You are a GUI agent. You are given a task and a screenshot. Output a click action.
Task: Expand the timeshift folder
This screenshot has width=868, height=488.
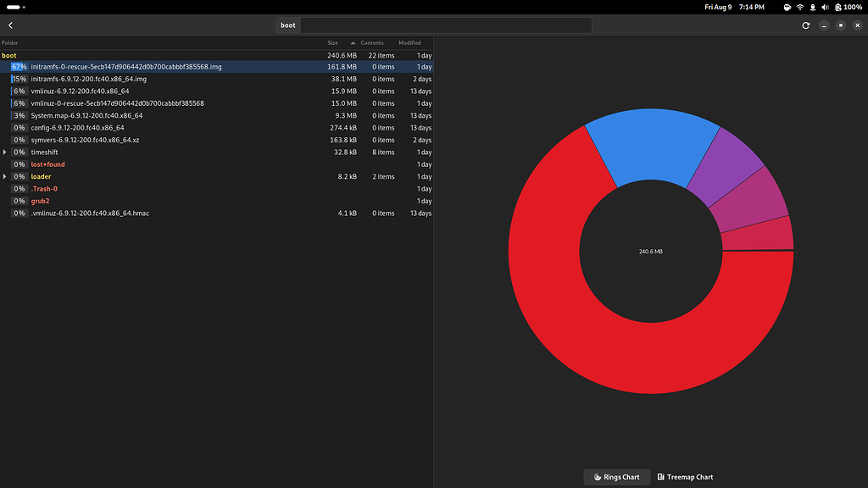click(6, 152)
